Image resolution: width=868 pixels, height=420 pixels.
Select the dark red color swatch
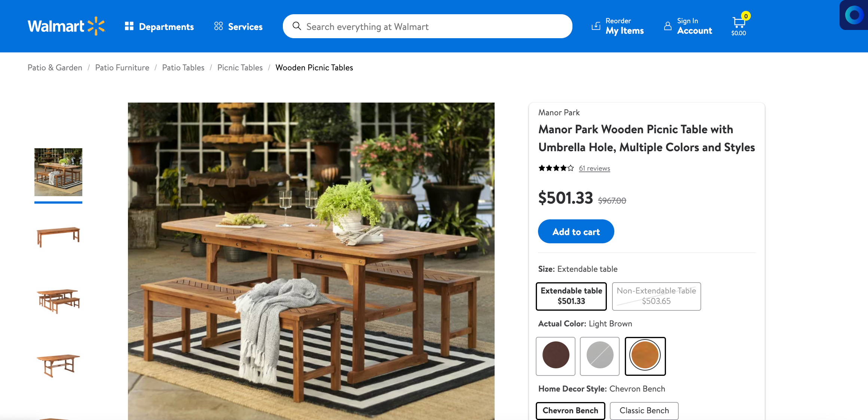tap(555, 356)
